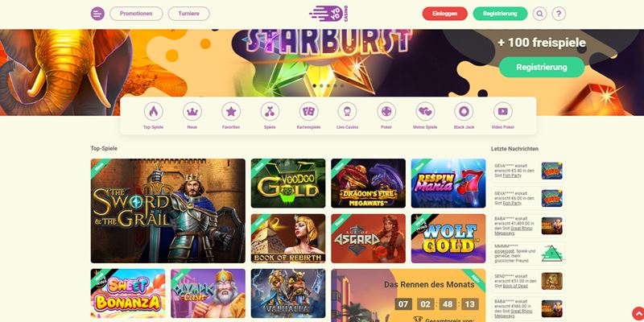Open the help question mark icon
This screenshot has width=644, height=322.
[559, 14]
